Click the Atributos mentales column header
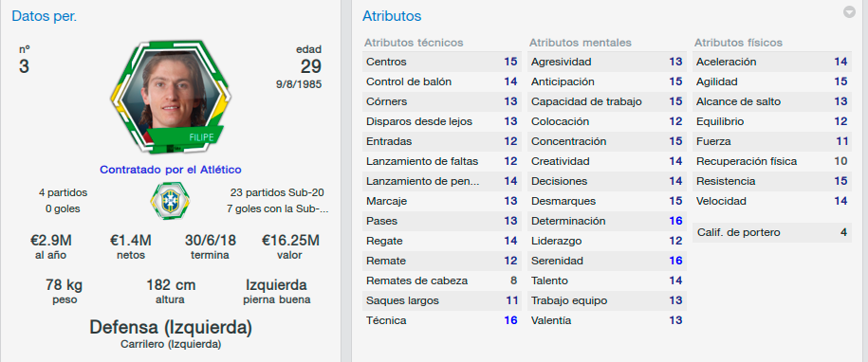868x362 pixels. coord(581,43)
